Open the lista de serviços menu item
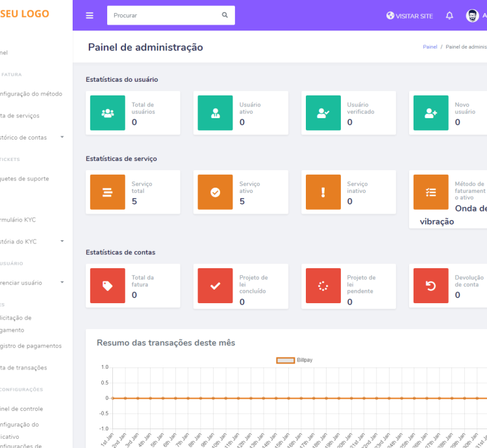Viewport: 487px width, 448px height. 21,116
